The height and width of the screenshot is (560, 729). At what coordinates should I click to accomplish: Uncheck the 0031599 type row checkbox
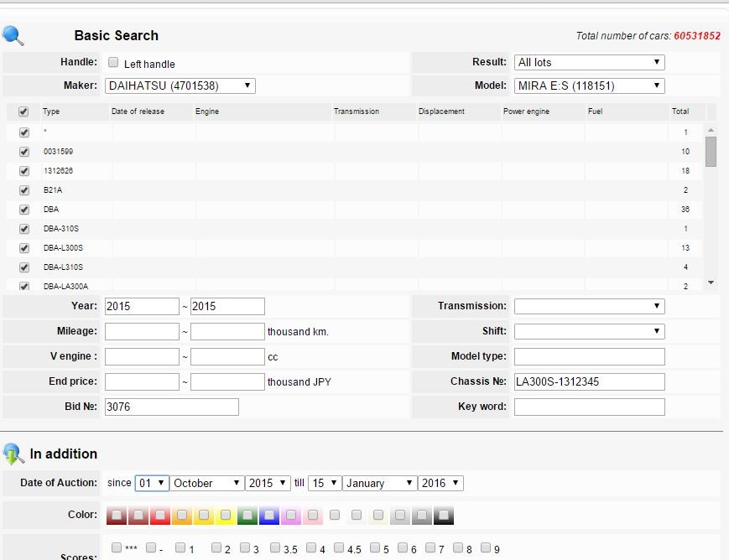24,152
